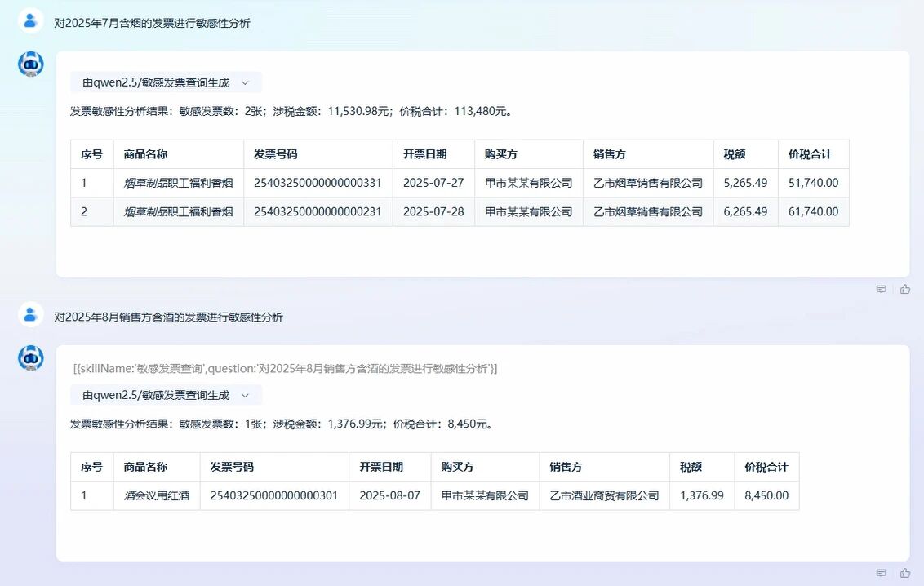Click the assistant avatar beside the August reply
The height and width of the screenshot is (586, 924).
[31, 358]
